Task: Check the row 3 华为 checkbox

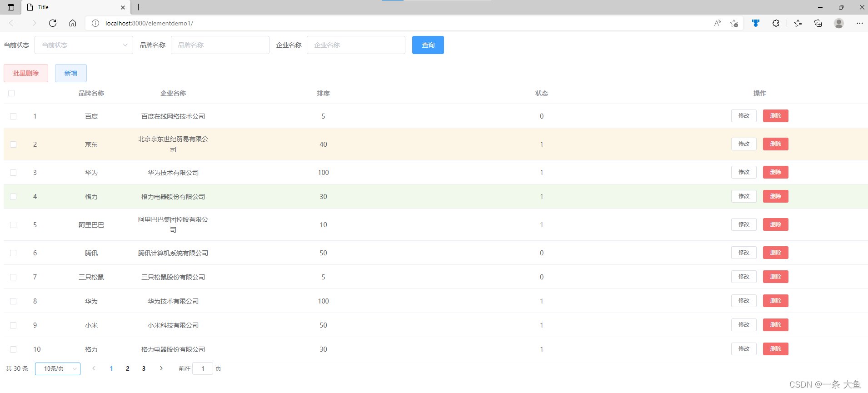Action: pos(13,173)
